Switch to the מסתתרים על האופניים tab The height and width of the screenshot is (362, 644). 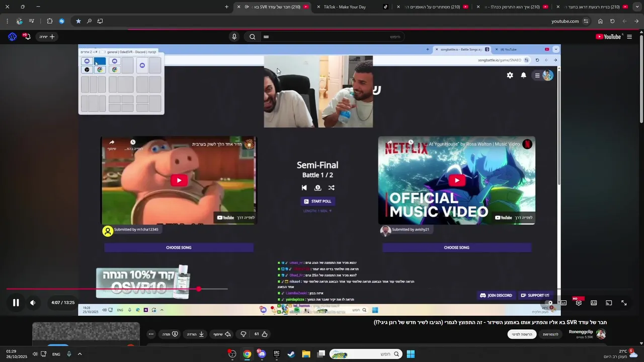tap(433, 7)
